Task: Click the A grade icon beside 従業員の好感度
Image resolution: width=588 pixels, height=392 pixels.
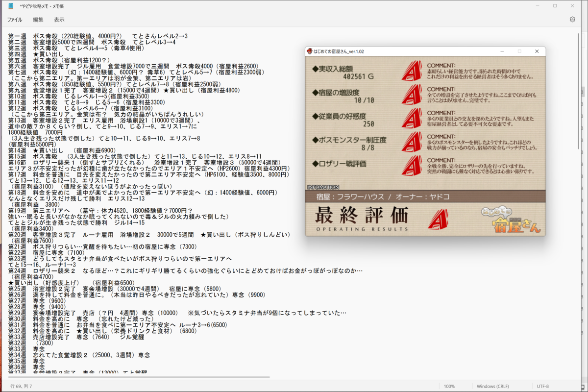Action: (412, 118)
